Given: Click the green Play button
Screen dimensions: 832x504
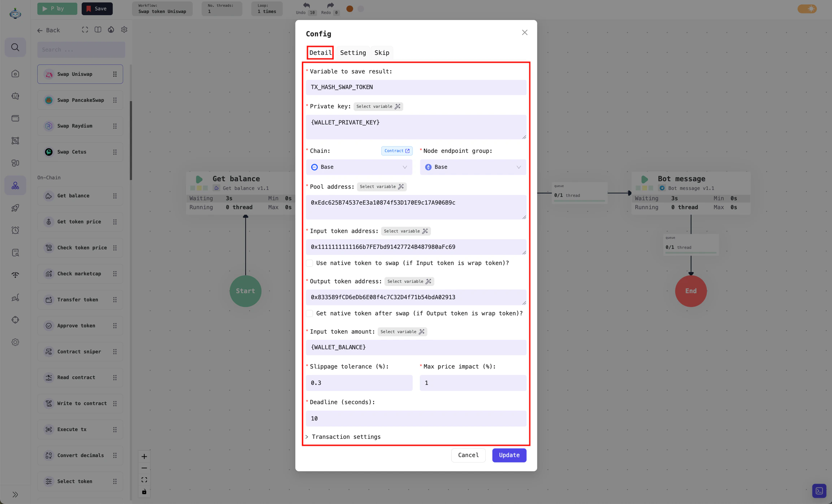Looking at the screenshot, I should pos(57,9).
